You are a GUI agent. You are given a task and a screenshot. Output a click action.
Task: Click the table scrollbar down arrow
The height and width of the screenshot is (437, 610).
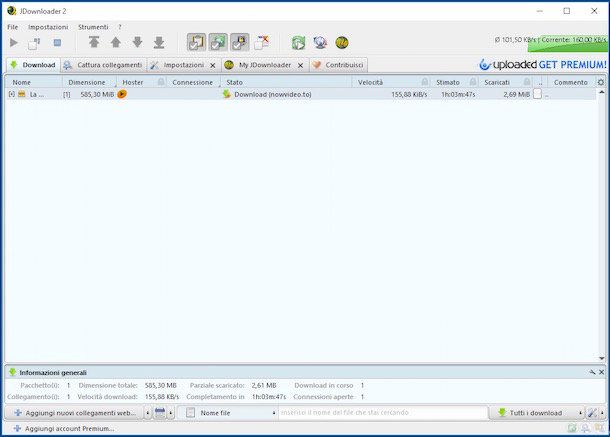click(602, 358)
